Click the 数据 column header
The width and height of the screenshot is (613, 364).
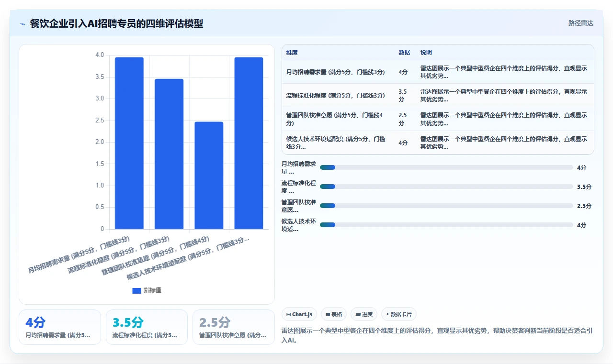point(404,53)
